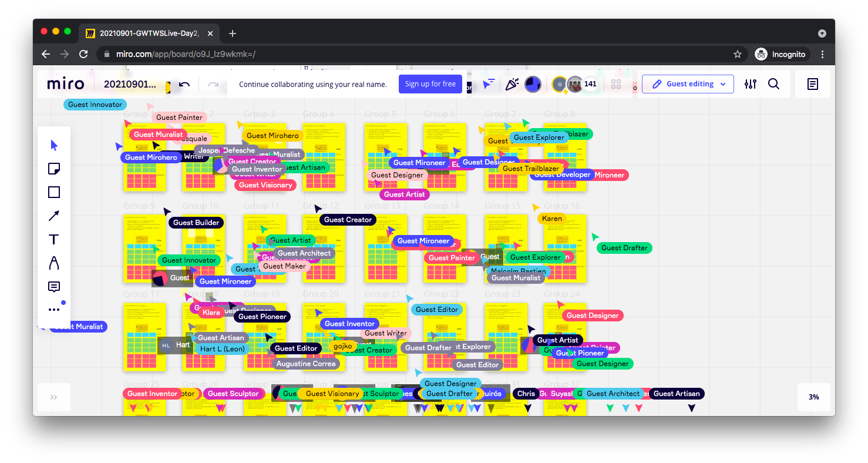Viewport: 868px width, 463px height.
Task: Click the Sign up for free button
Action: (x=430, y=84)
